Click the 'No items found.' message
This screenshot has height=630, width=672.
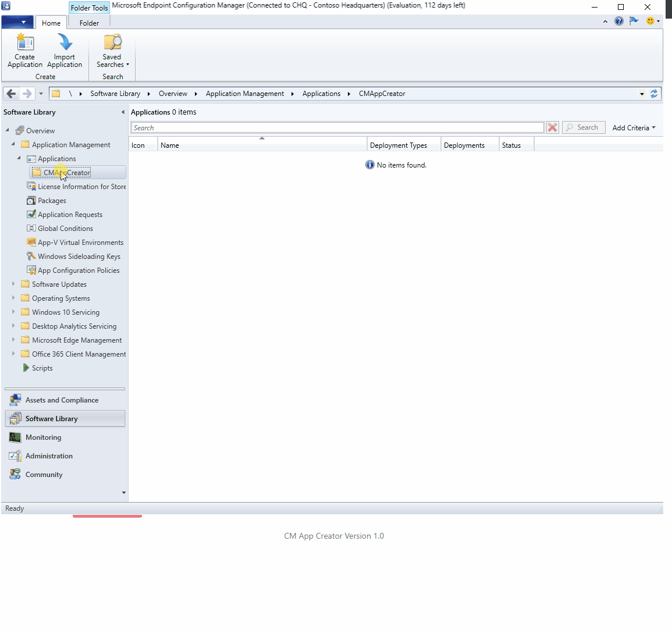(x=401, y=165)
